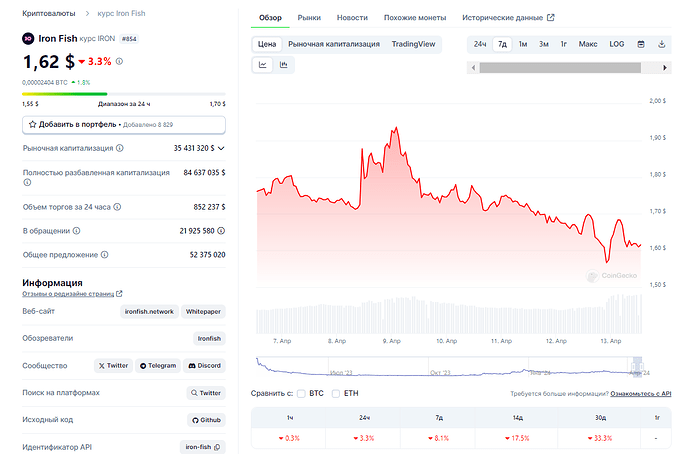Select the Цена chart mode
Screen dimensions: 690x454
[x=267, y=44]
